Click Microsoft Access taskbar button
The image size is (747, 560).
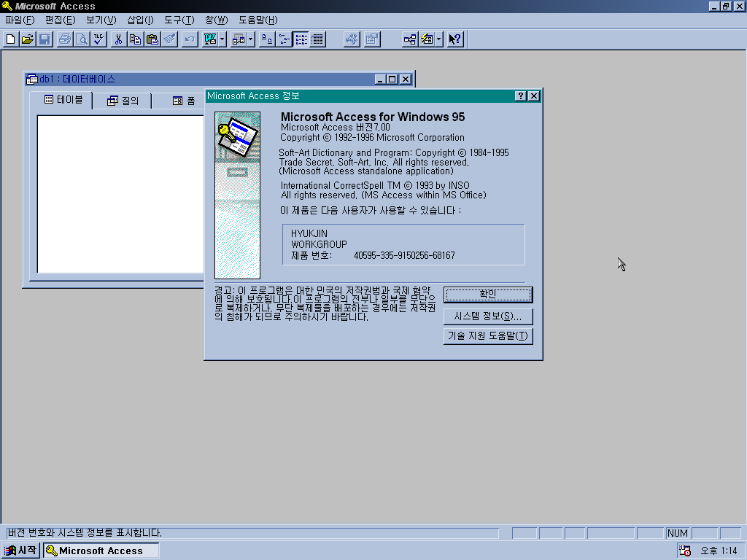coord(101,551)
